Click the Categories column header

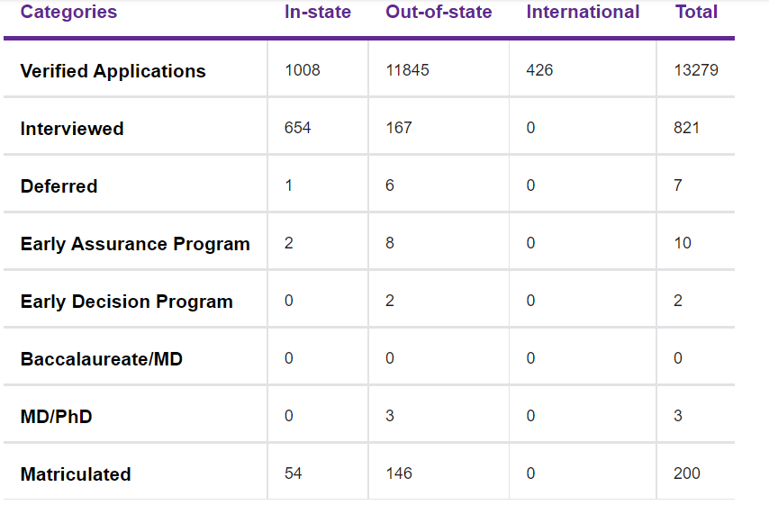click(68, 13)
